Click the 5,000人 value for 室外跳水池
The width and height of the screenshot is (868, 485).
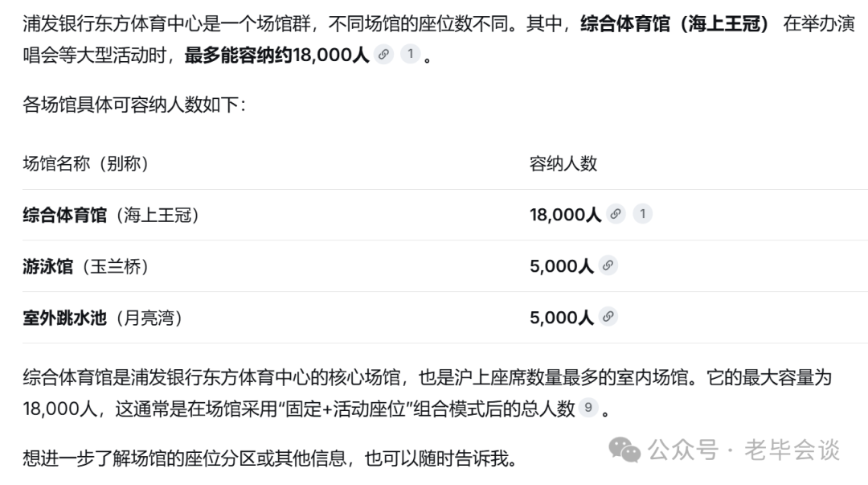[561, 318]
